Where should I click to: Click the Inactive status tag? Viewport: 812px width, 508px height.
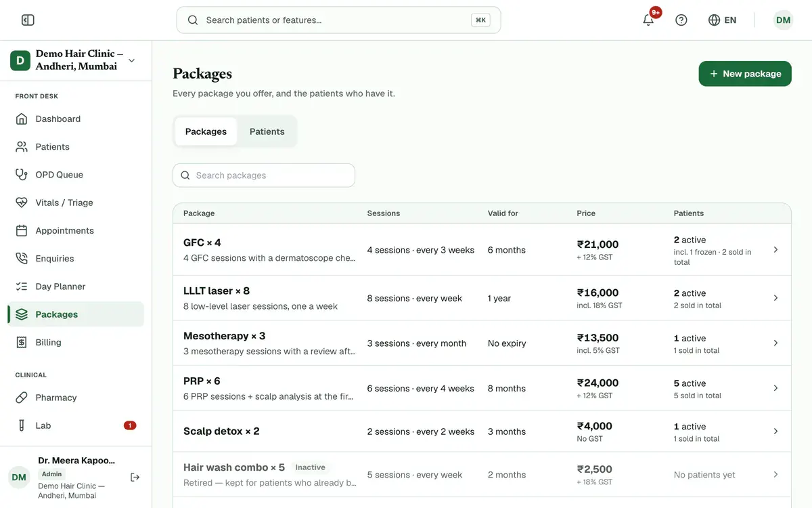coord(311,467)
